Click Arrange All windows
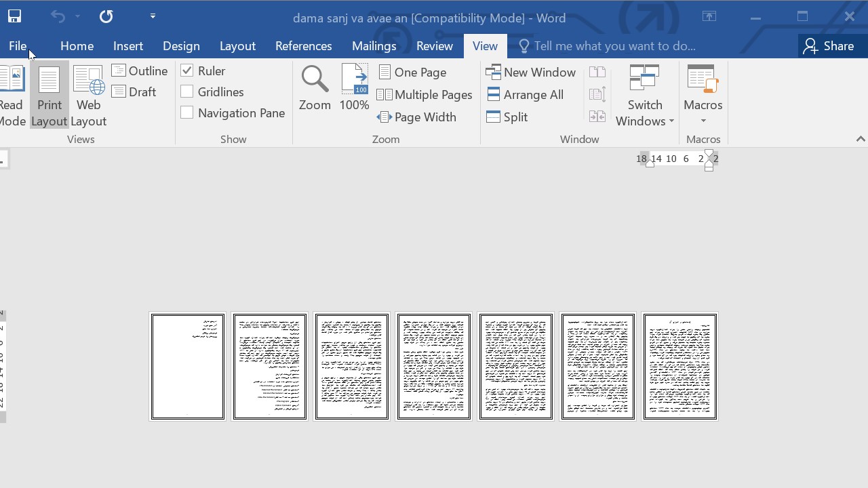This screenshot has height=488, width=868. 526,94
